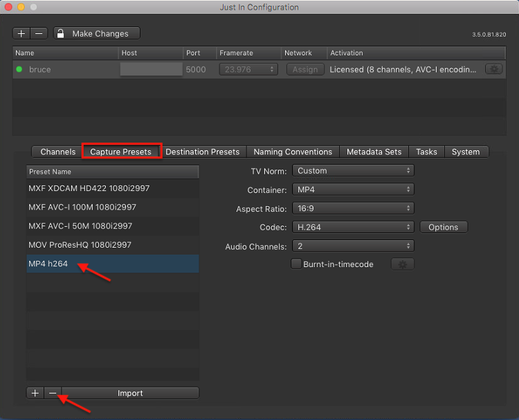The image size is (519, 420).
Task: Open the Framerate 23.976 dropdown
Action: pos(248,69)
